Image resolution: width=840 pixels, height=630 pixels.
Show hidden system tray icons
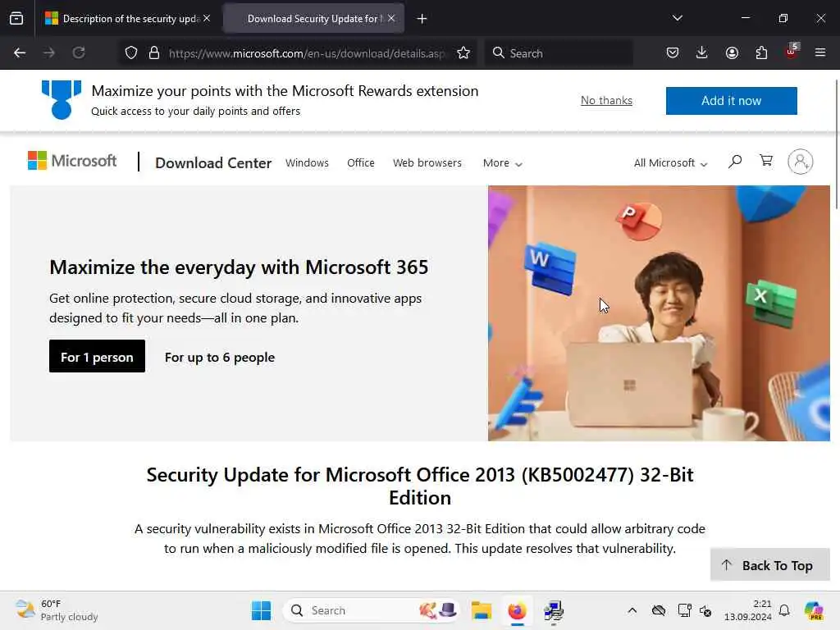[632, 610]
